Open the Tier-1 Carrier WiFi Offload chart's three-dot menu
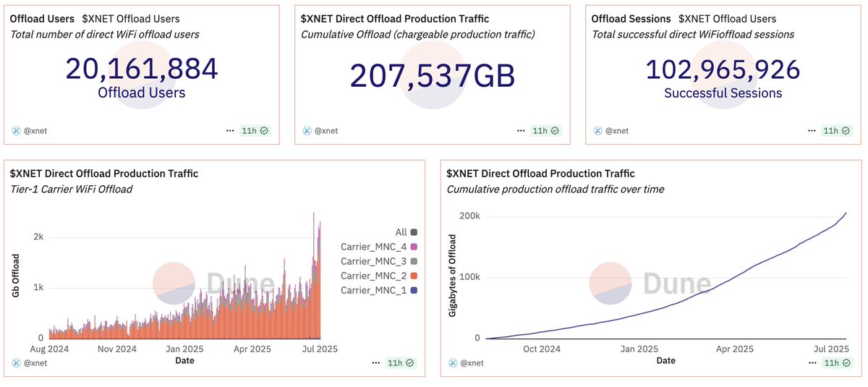 pyautogui.click(x=376, y=362)
